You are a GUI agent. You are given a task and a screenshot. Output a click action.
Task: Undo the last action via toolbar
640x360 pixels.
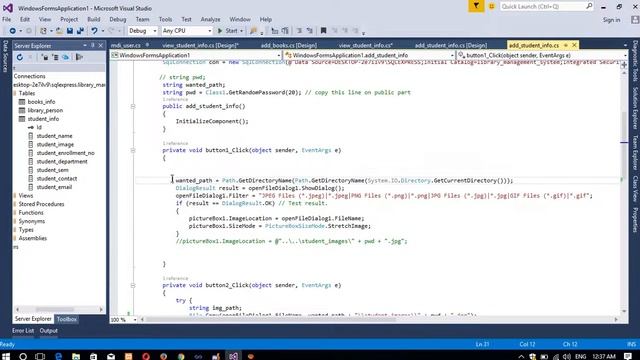(x=94, y=31)
